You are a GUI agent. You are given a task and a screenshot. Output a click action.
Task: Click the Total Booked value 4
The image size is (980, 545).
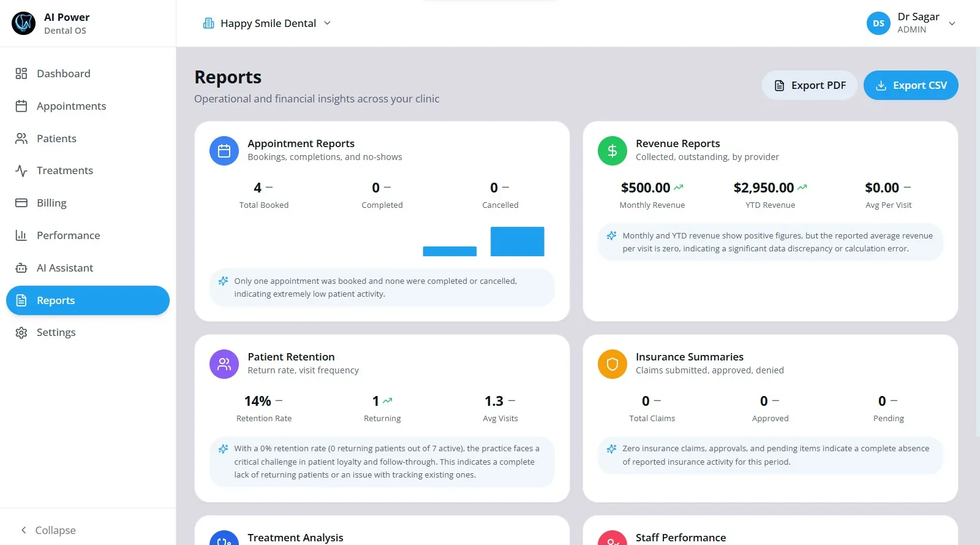[x=258, y=188]
